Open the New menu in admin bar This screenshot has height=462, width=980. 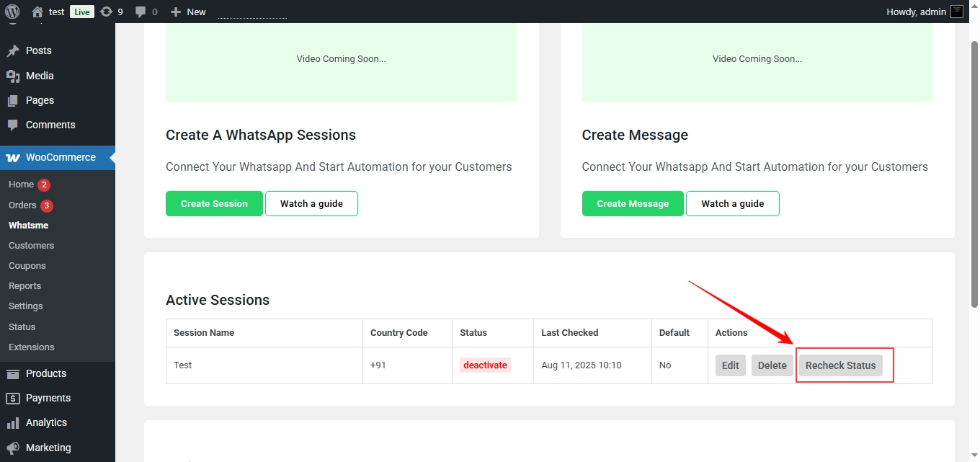tap(187, 12)
